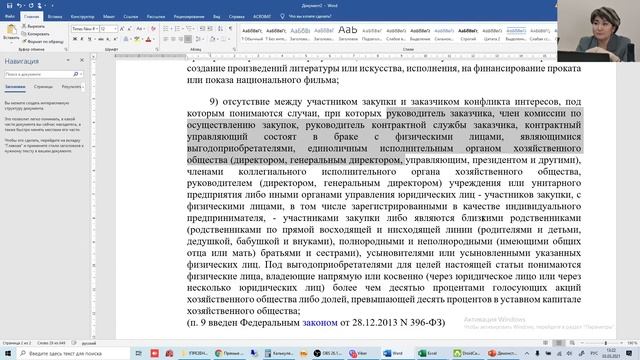Open Windows Start menu
The width and height of the screenshot is (640, 360).
[8, 353]
